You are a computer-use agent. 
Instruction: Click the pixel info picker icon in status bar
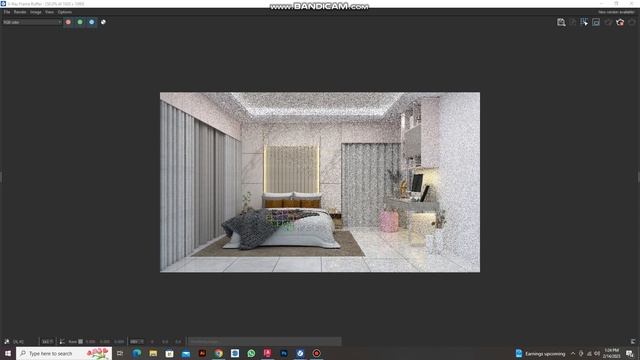[7, 342]
